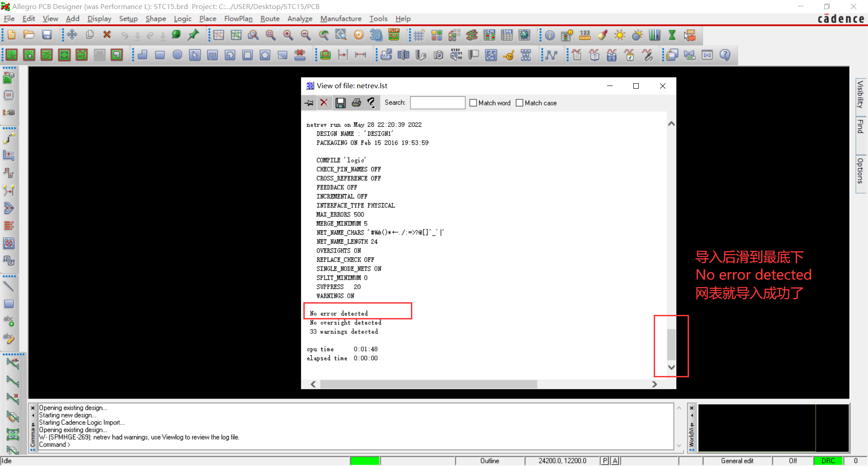Click the New file icon
Viewport: 868px width, 466px height.
[12, 35]
